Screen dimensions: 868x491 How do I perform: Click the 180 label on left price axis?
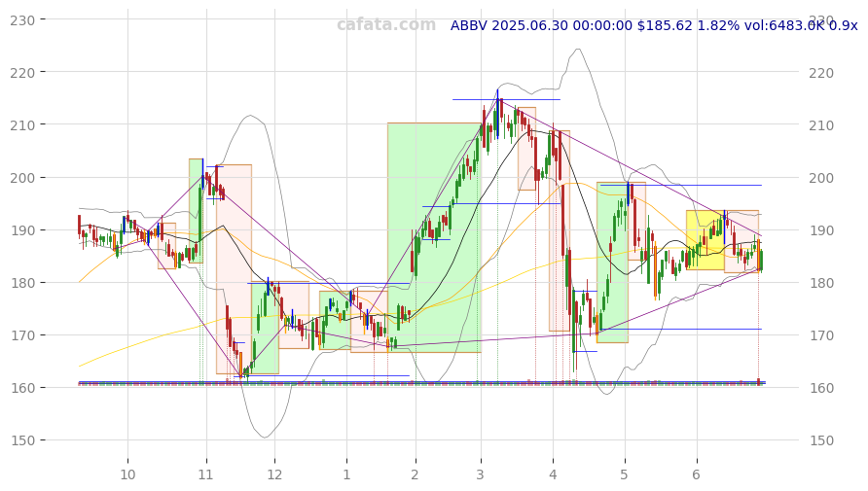click(x=22, y=283)
